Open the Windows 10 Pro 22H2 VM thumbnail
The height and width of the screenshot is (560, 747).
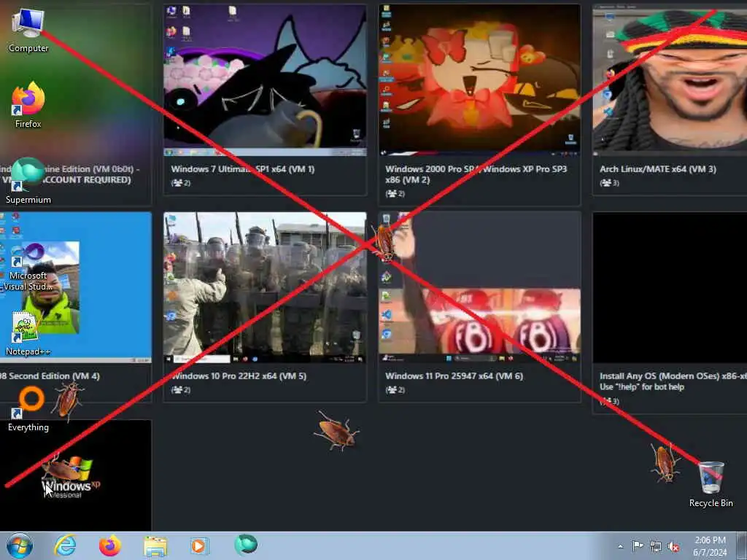(x=265, y=287)
